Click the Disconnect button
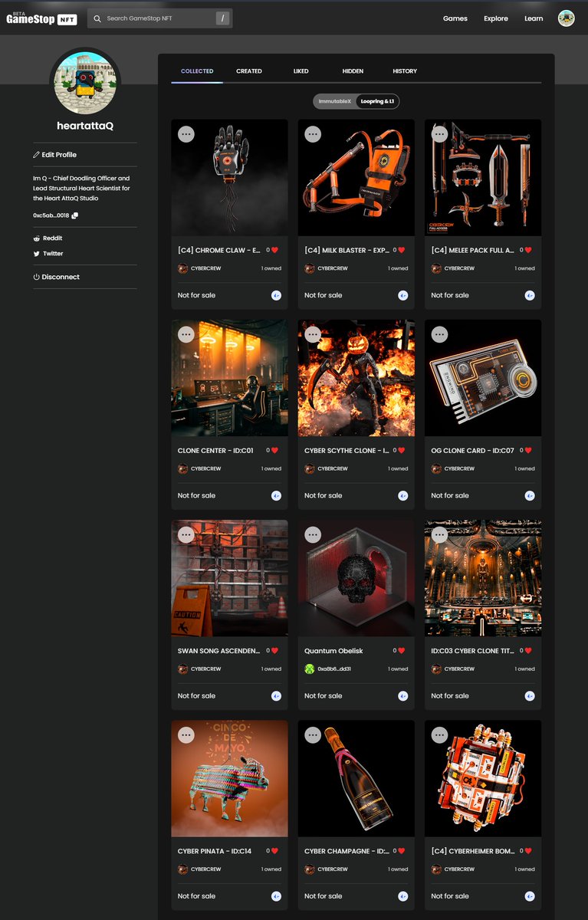This screenshot has height=920, width=588. pyautogui.click(x=56, y=277)
